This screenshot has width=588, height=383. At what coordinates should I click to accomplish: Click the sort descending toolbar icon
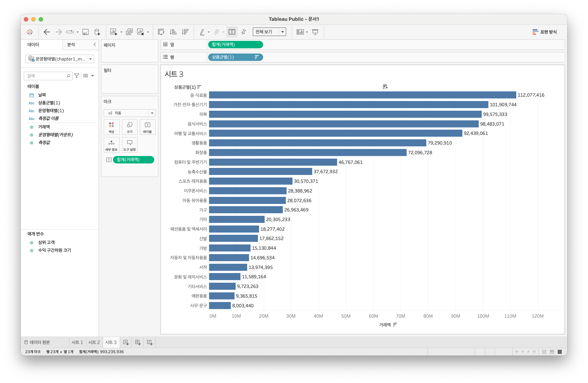coord(185,32)
